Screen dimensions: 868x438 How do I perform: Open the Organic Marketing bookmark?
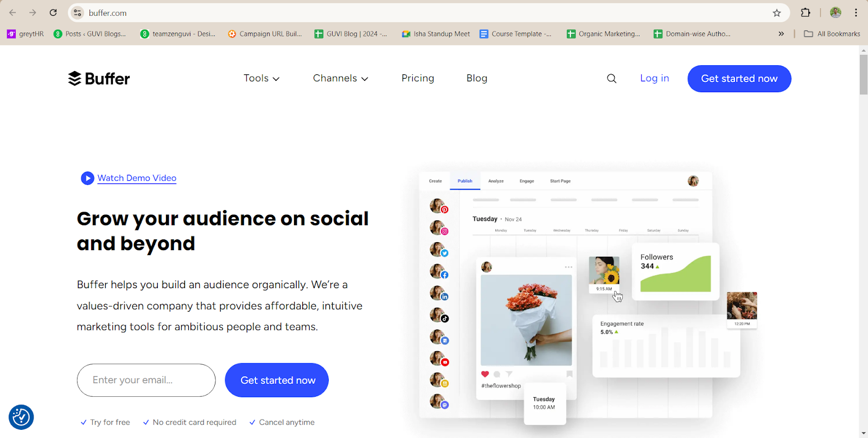tap(603, 34)
